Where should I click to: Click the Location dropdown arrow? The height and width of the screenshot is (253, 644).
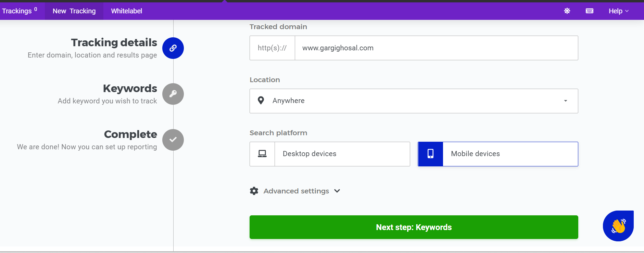pyautogui.click(x=566, y=101)
